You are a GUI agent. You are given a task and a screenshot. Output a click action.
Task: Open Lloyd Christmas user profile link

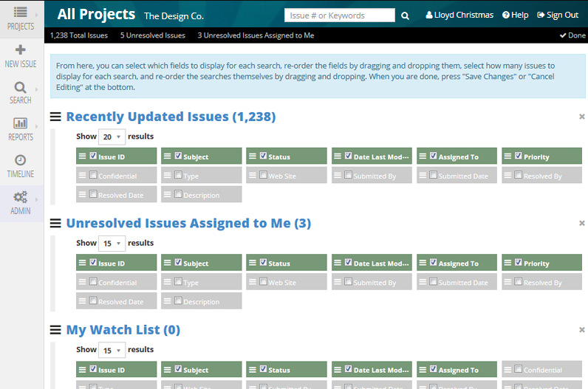pos(459,15)
